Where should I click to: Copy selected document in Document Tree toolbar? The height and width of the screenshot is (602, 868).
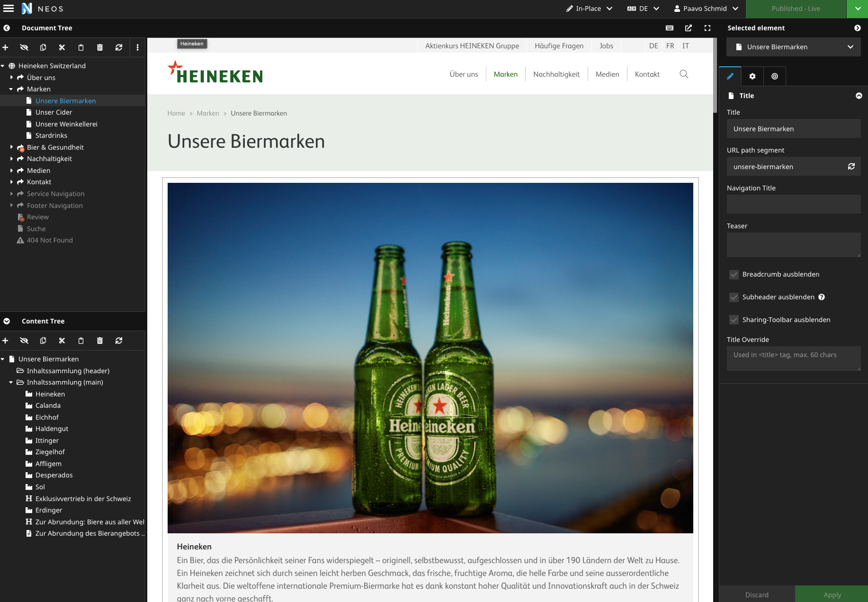point(43,47)
